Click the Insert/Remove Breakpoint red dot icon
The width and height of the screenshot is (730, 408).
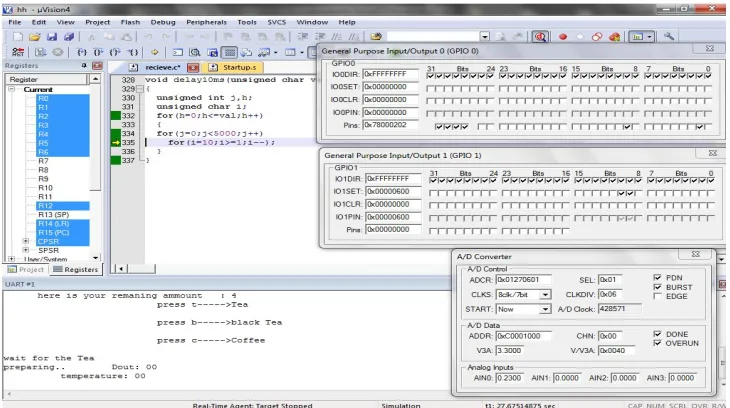click(563, 37)
